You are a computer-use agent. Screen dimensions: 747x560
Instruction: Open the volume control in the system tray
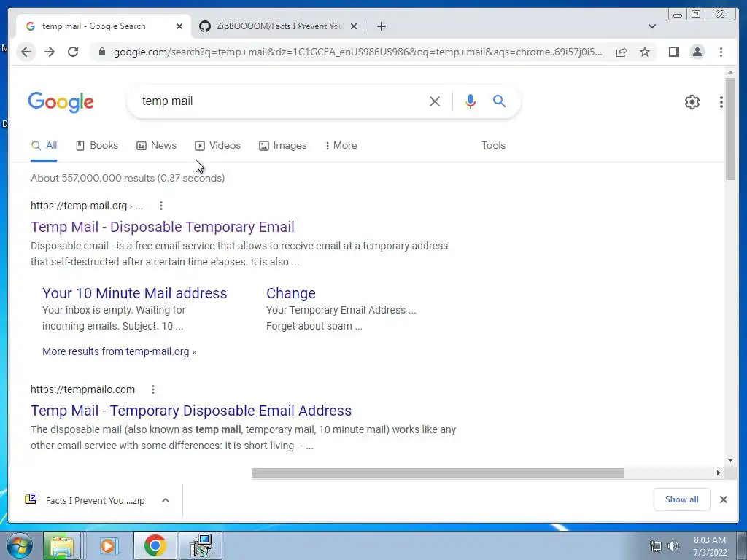click(673, 546)
